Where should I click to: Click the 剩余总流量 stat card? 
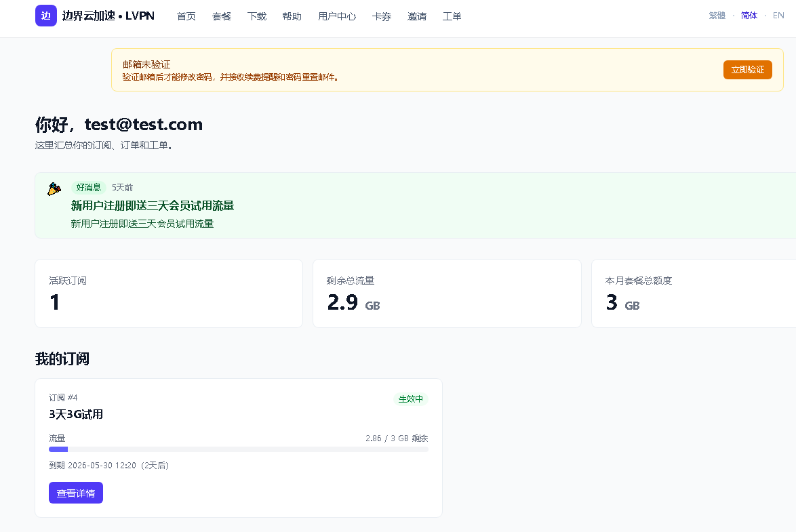tap(447, 293)
